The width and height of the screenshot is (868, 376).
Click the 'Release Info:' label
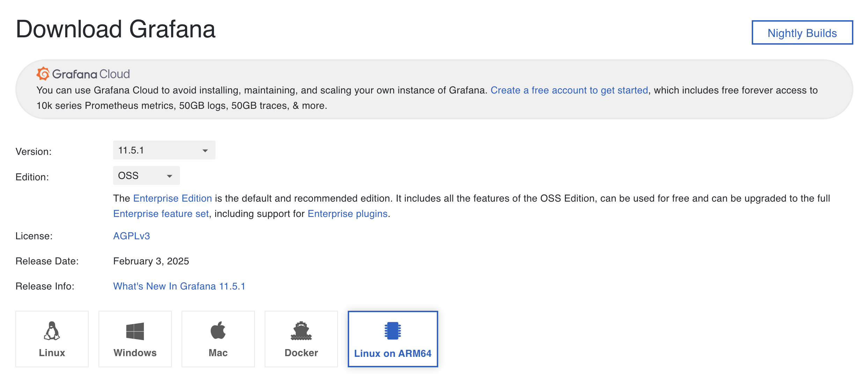pos(45,286)
